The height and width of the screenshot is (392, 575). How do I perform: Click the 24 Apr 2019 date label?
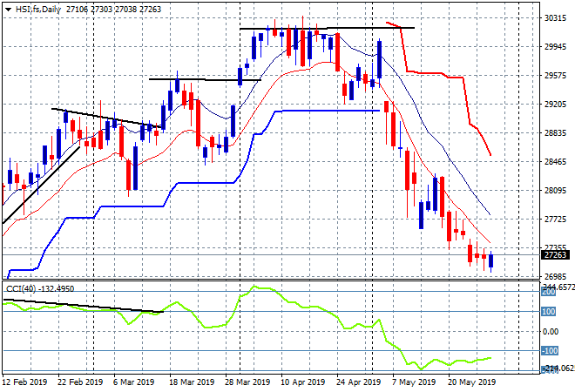click(x=359, y=382)
